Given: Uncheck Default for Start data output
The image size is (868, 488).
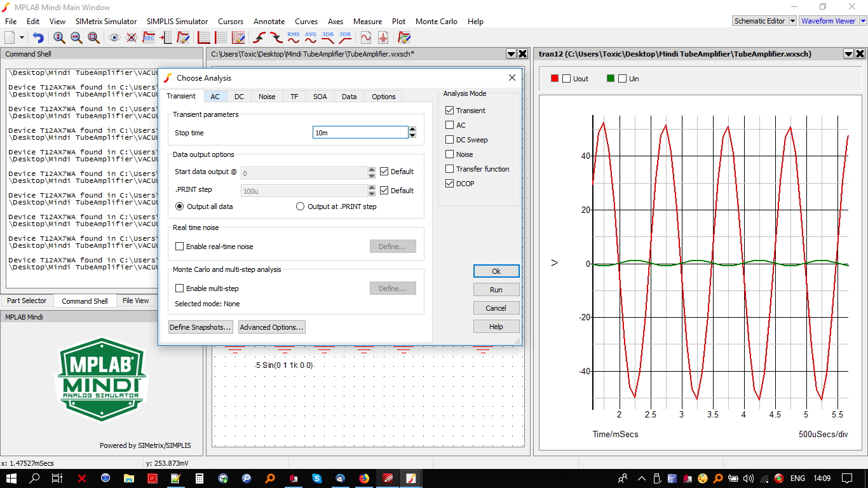Looking at the screenshot, I should click(384, 172).
